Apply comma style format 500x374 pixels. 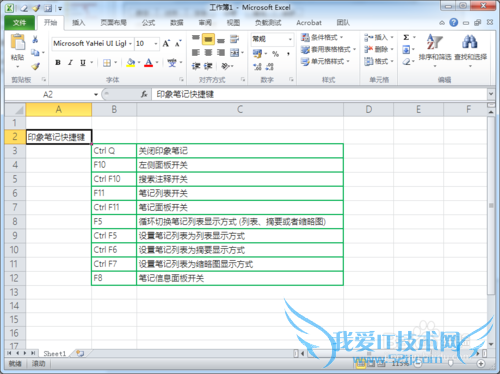coord(288,53)
